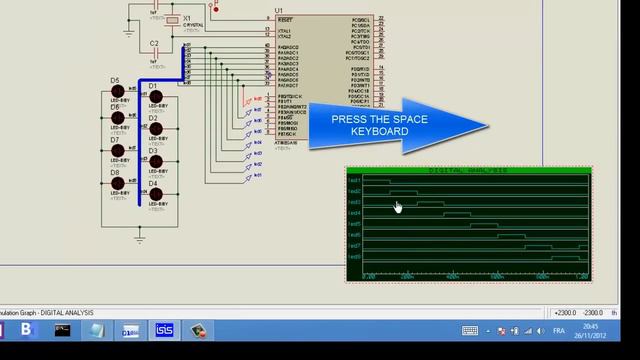Viewport: 640px width, 360px height.
Task: Select LED D1 in the schematic
Action: tap(156, 97)
